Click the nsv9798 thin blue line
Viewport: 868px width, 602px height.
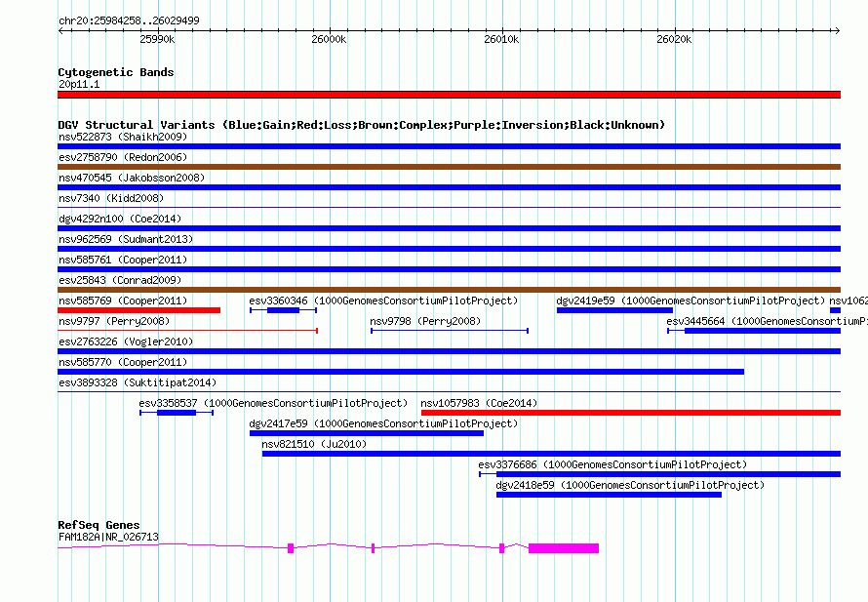(x=450, y=331)
